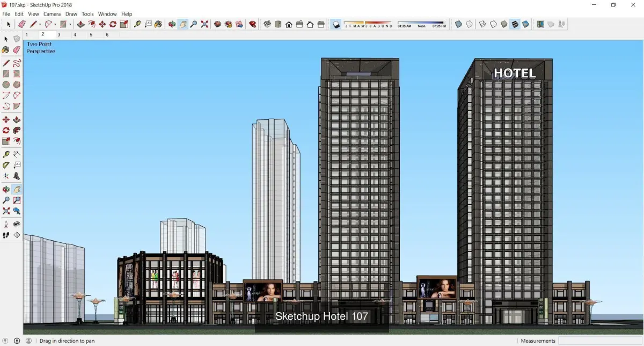Activate the Axes tool
This screenshot has width=644, height=346.
click(x=6, y=176)
